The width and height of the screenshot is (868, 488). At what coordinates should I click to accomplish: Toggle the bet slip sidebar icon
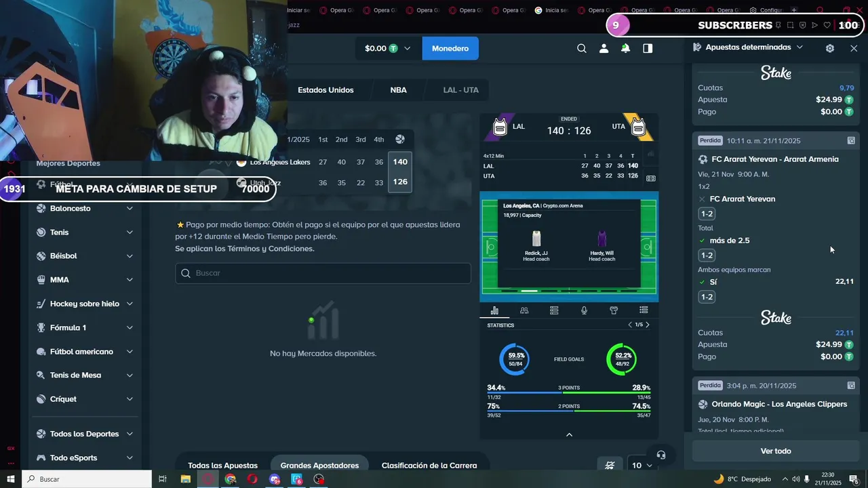648,48
